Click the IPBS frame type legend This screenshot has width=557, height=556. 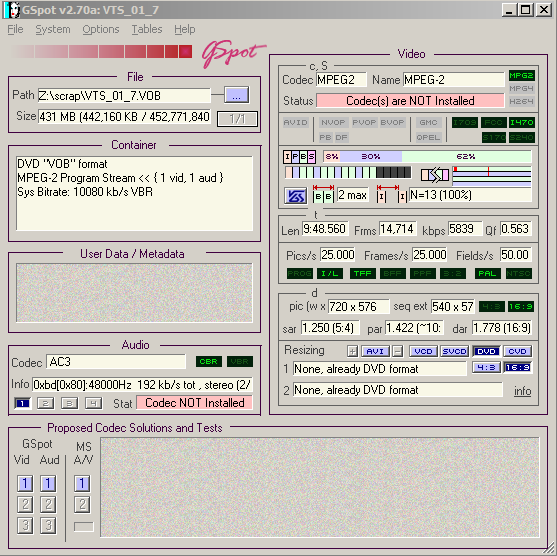click(x=299, y=157)
